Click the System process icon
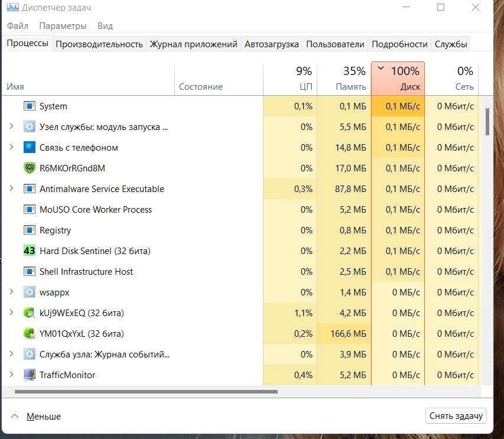 click(x=30, y=106)
